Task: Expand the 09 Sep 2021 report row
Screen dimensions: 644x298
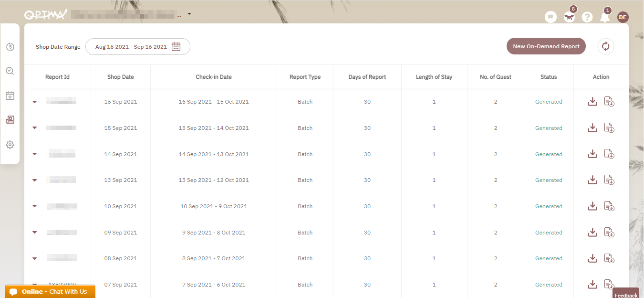Action: [34, 233]
